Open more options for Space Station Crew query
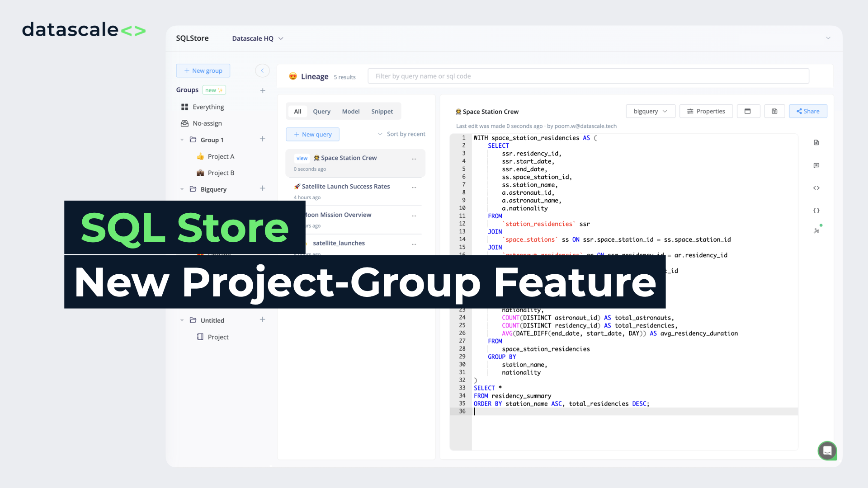The height and width of the screenshot is (488, 868). [414, 159]
